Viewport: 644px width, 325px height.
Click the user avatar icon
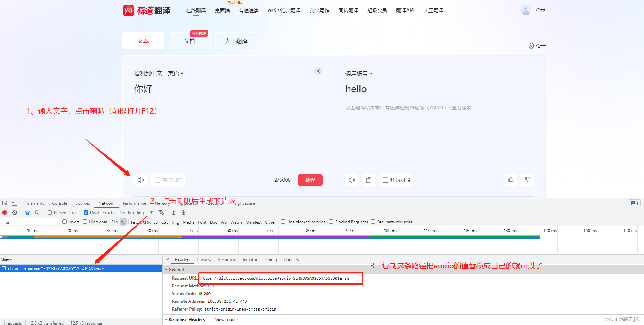click(526, 10)
